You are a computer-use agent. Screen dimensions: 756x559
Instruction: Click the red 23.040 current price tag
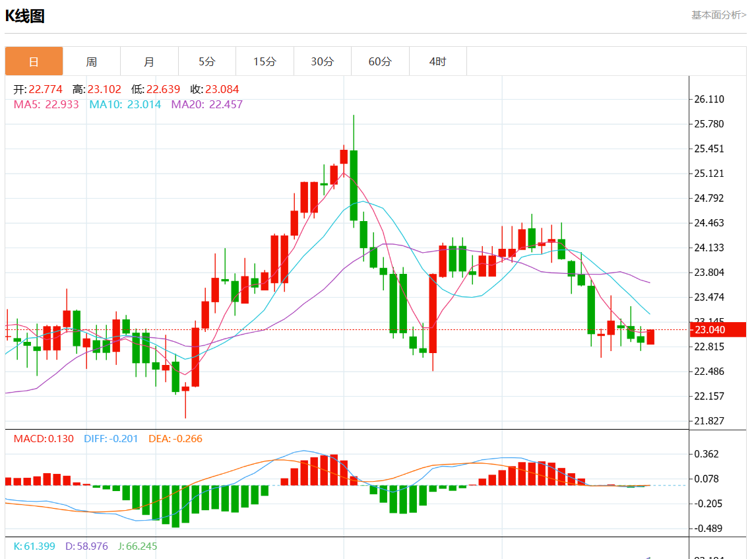718,330
